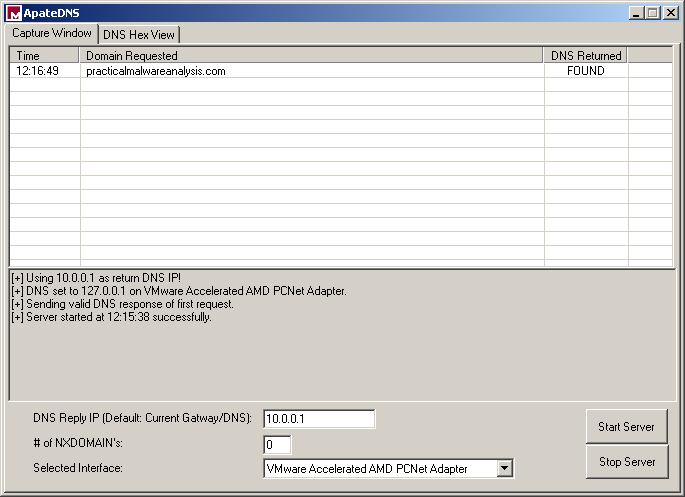Image resolution: width=685 pixels, height=497 pixels.
Task: Click the ApateDNS app icon in title bar
Action: (x=14, y=13)
